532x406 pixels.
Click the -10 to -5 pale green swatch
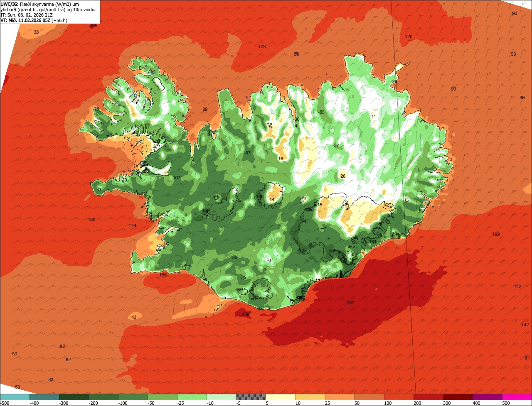(221, 397)
